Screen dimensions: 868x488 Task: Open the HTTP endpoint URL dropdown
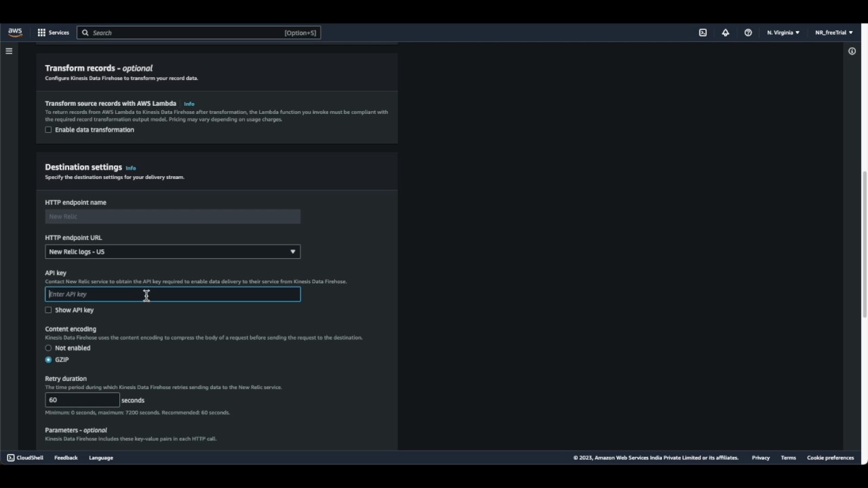click(x=173, y=252)
